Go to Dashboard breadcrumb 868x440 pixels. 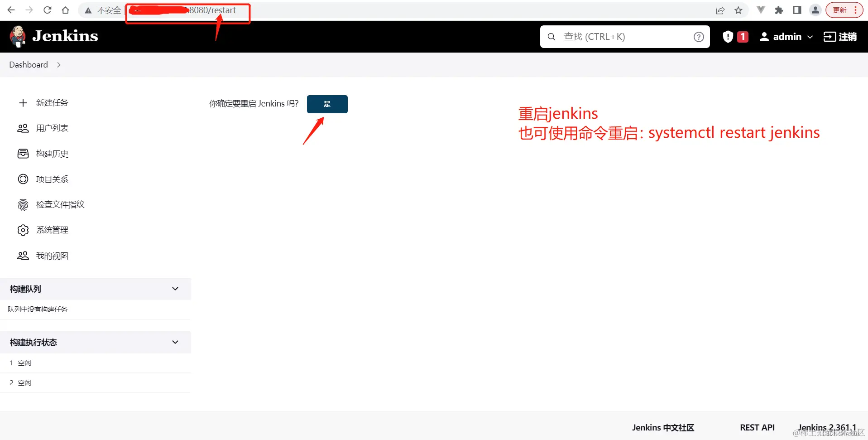point(29,65)
